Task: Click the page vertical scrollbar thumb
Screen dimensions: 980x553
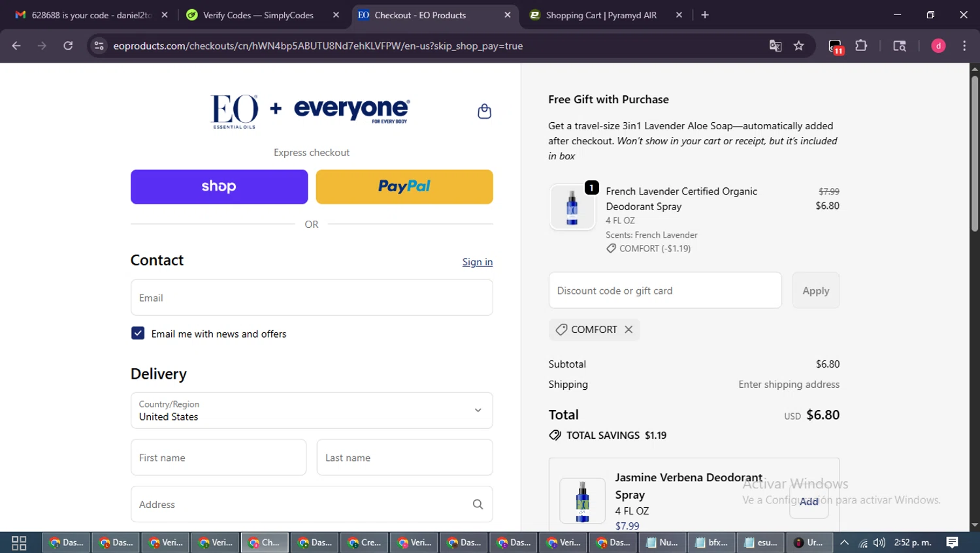Action: (x=974, y=153)
